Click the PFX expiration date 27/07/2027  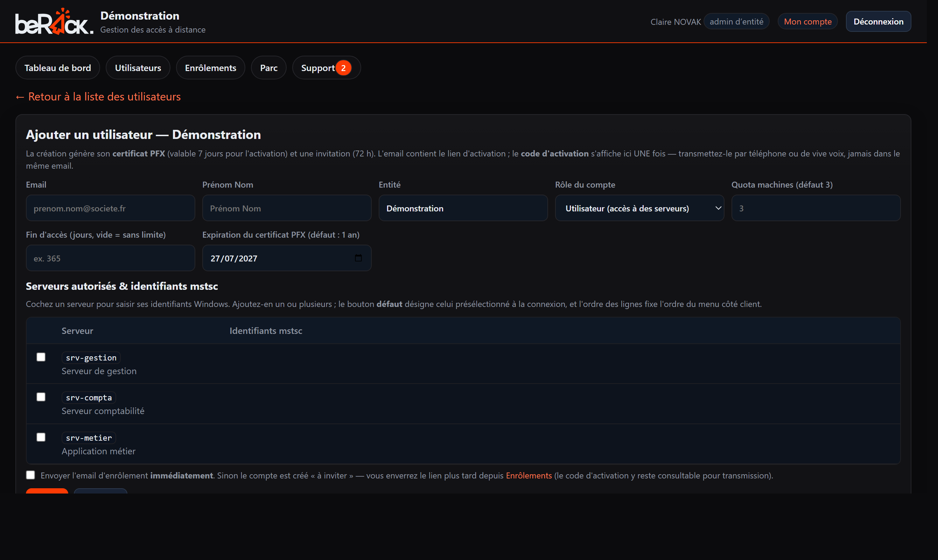[234, 259]
